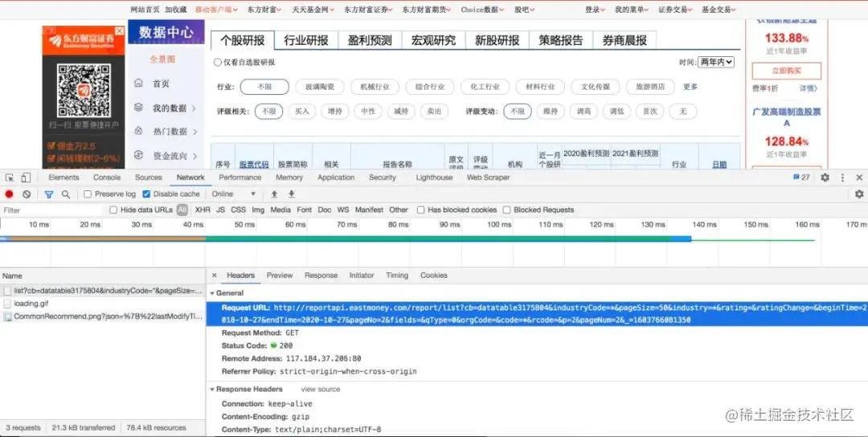868x437 pixels.
Task: Click 更多 industries link
Action: [690, 87]
